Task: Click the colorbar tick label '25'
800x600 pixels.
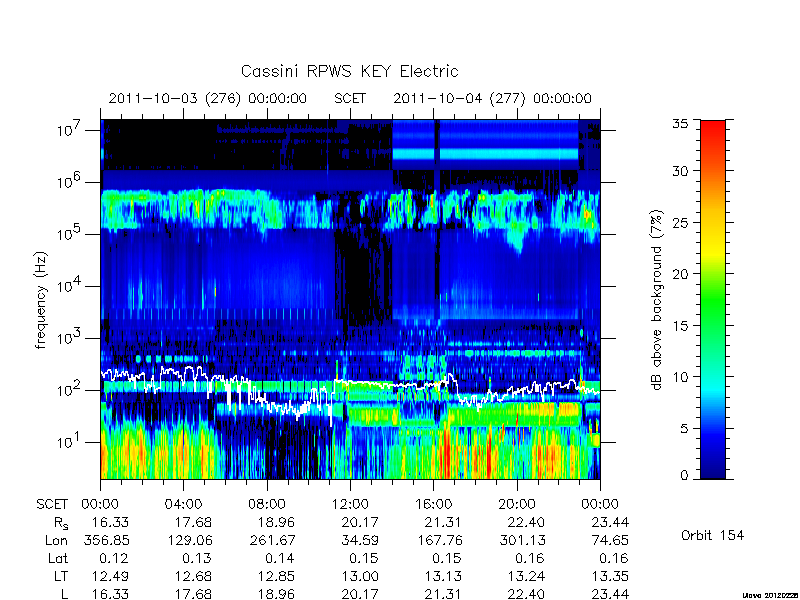Action: [680, 223]
